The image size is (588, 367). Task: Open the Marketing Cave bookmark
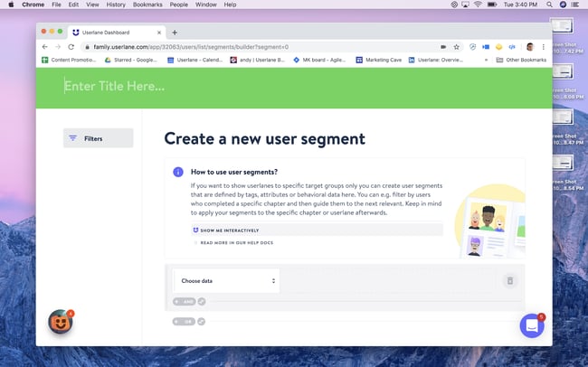coord(378,60)
